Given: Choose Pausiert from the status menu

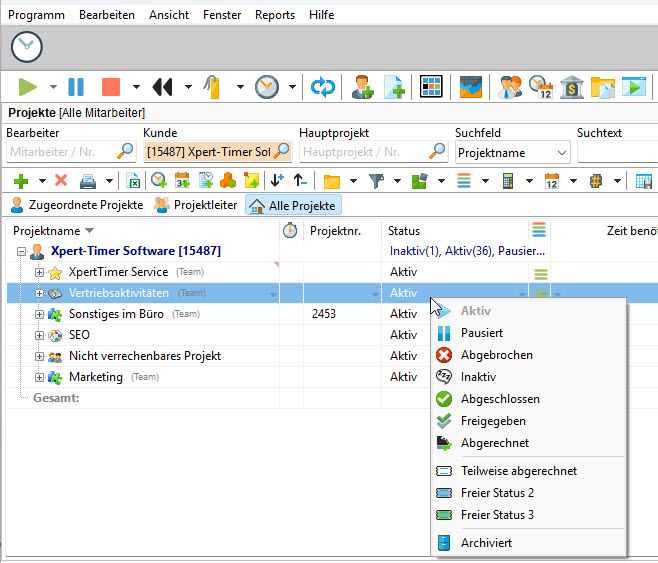Looking at the screenshot, I should (529, 333).
